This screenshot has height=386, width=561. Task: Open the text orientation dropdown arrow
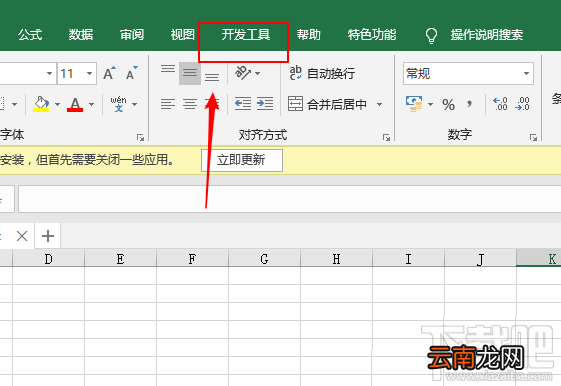[x=258, y=73]
